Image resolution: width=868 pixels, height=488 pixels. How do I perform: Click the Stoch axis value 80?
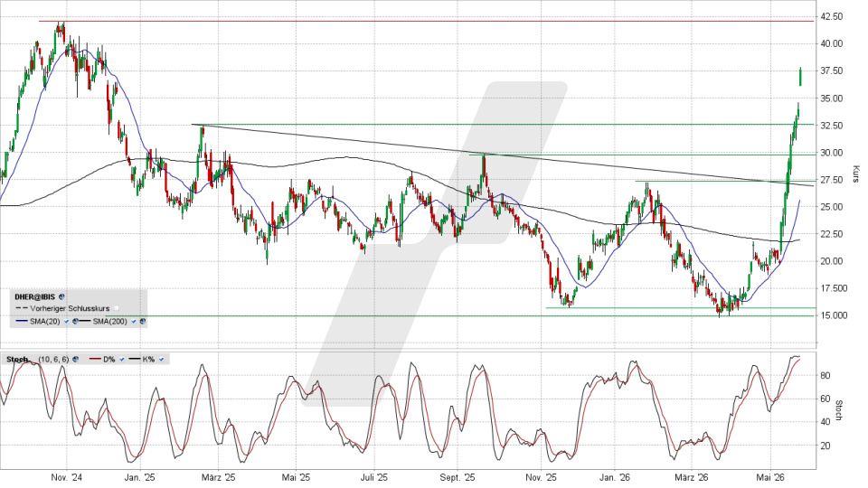(x=825, y=375)
